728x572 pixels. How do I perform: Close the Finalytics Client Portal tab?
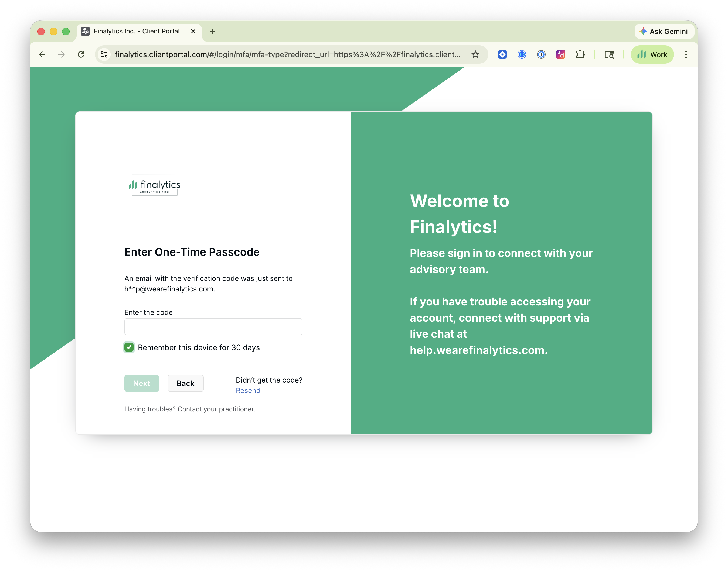[193, 32]
